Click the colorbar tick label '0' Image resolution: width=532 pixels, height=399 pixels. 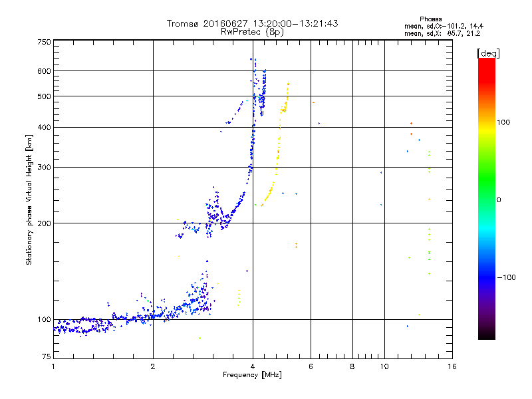click(x=499, y=200)
